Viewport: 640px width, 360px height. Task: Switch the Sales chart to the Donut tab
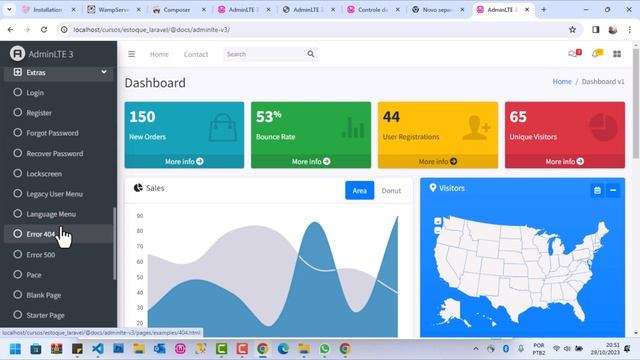(x=391, y=191)
